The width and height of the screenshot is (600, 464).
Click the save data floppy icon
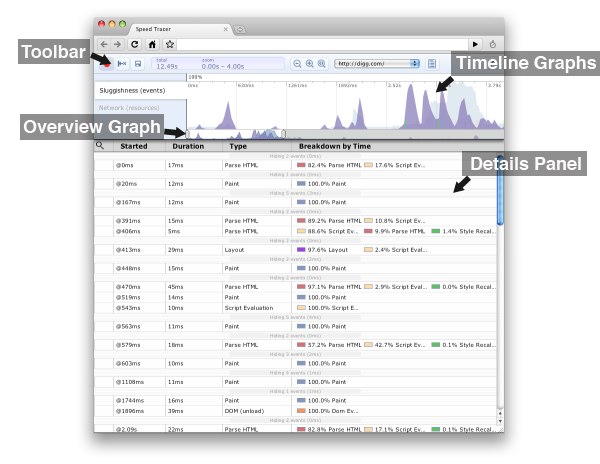[138, 63]
